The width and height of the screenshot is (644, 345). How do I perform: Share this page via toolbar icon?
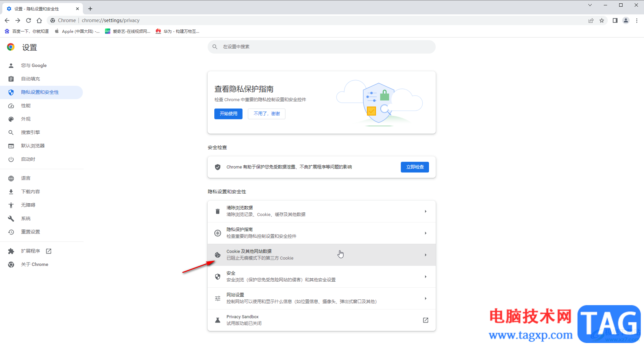[591, 20]
